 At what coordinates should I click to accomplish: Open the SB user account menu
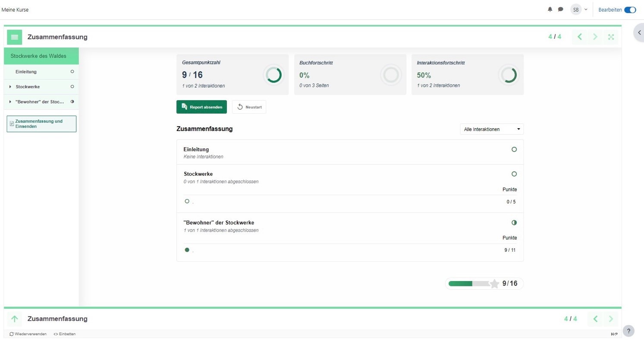[578, 9]
